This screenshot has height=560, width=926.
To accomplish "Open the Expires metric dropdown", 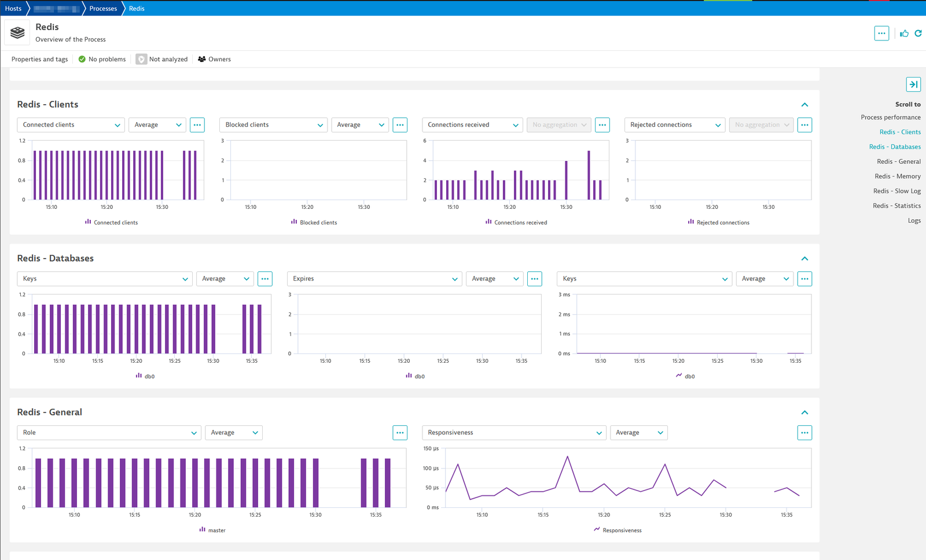I will click(x=374, y=279).
